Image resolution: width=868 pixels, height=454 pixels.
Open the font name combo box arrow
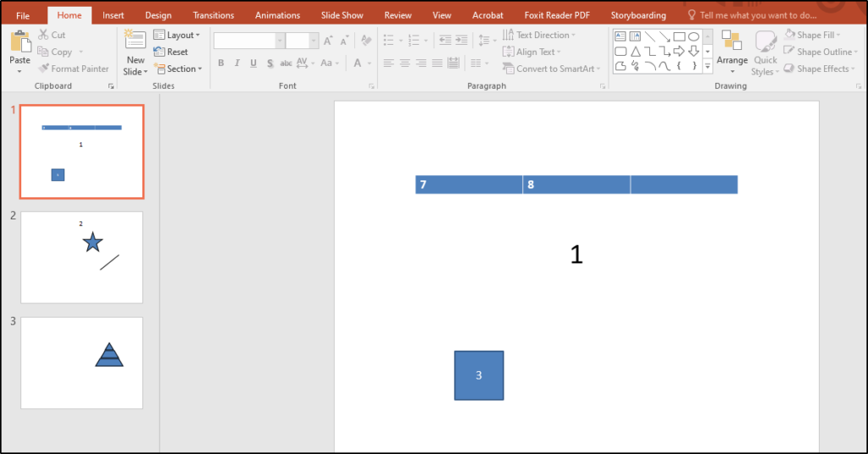point(280,41)
